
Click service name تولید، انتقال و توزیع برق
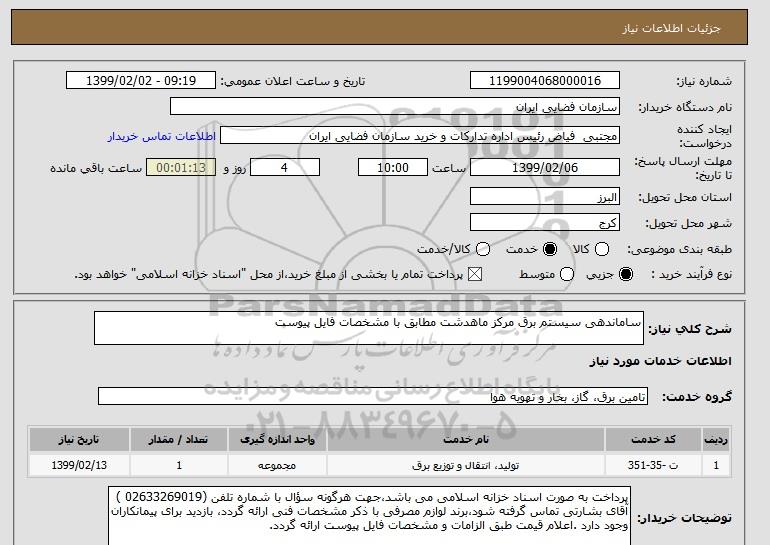[x=466, y=465]
